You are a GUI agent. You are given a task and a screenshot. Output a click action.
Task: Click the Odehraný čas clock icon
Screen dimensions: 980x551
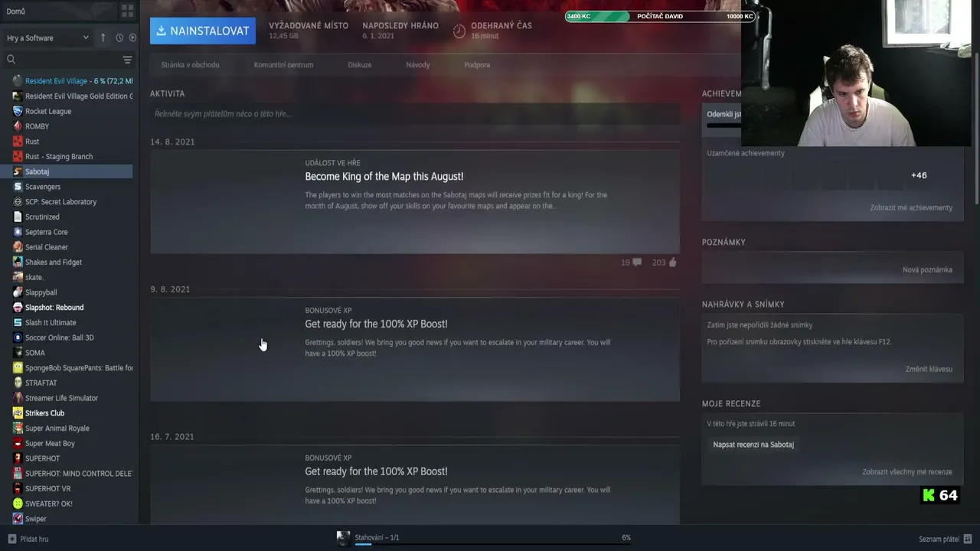[459, 31]
